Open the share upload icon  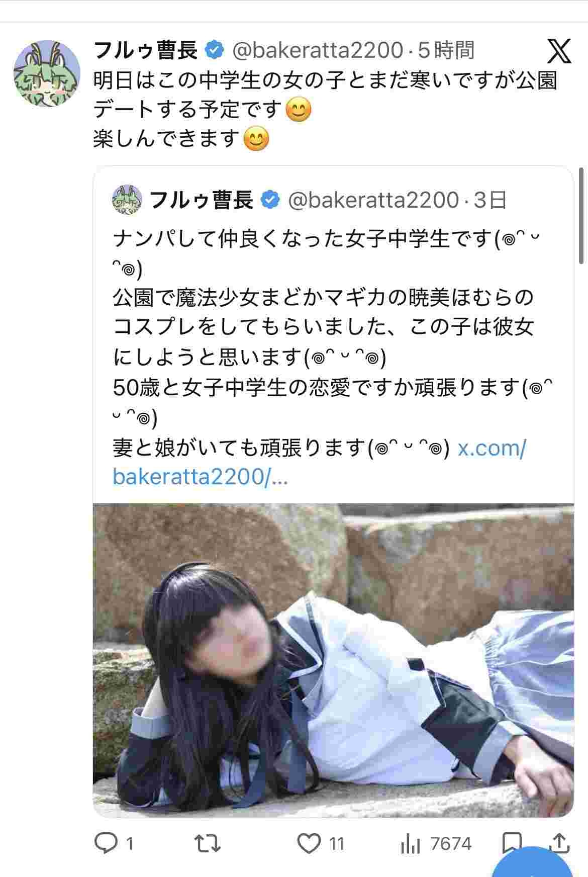pos(560,843)
